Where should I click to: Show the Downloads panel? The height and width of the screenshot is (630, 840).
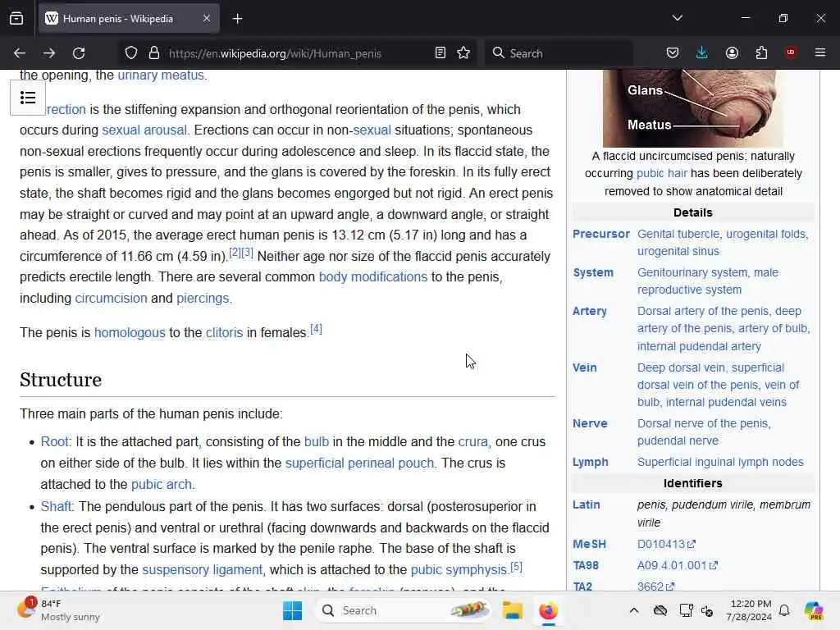[x=702, y=52]
